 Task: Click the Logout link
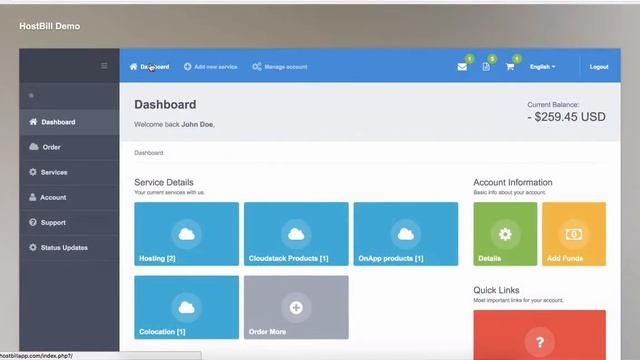click(599, 67)
